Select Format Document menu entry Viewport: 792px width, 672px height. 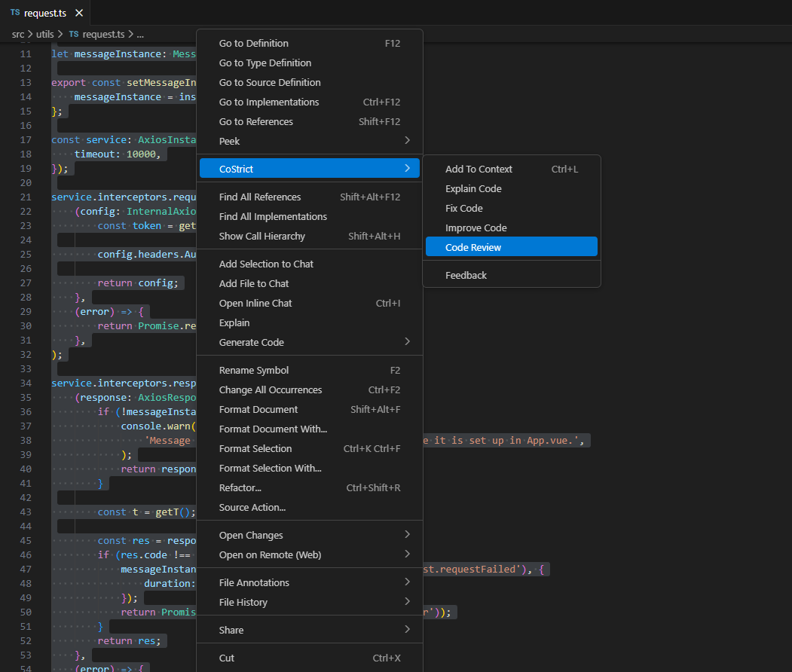coord(258,409)
